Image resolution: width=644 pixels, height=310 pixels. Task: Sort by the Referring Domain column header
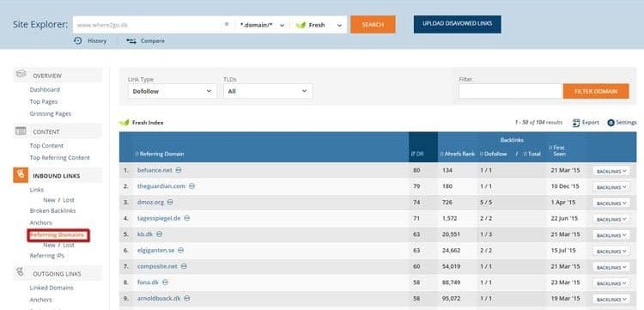[x=160, y=154]
